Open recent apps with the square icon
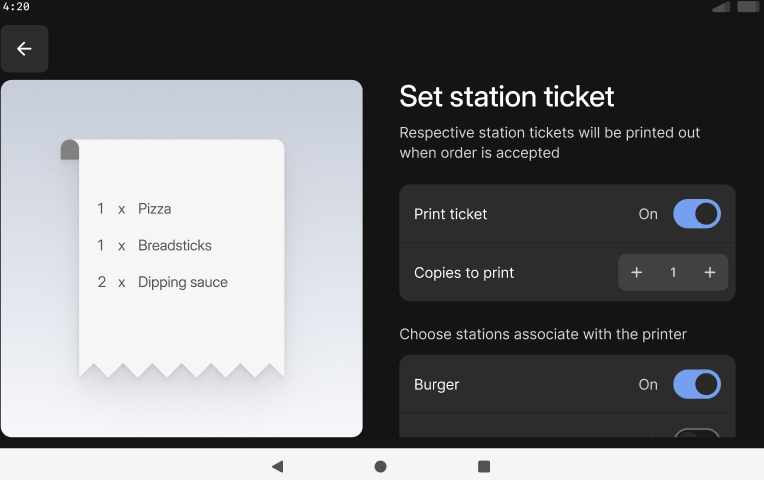This screenshot has height=480, width=764. (x=484, y=466)
